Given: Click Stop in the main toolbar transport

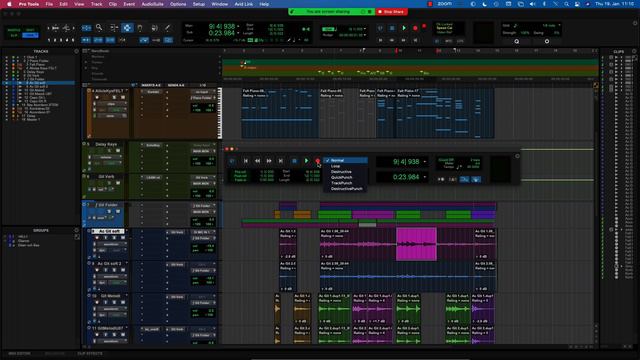Looking at the screenshot, I should [392, 28].
